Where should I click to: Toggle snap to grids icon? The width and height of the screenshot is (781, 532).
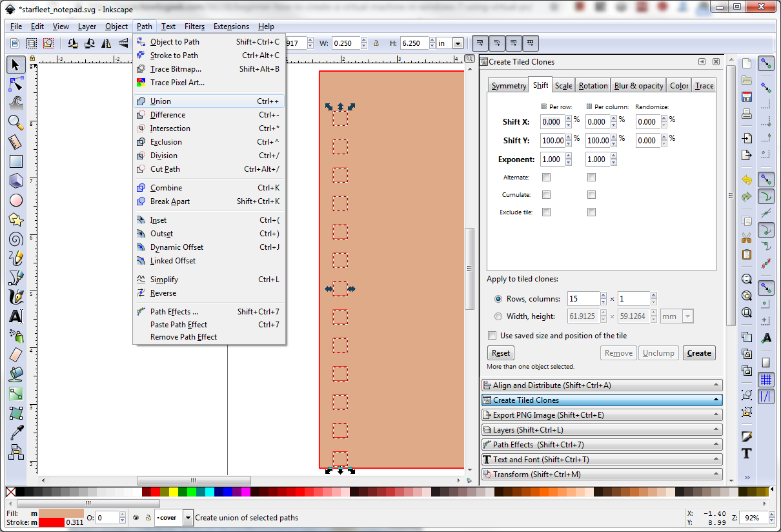coord(766,380)
